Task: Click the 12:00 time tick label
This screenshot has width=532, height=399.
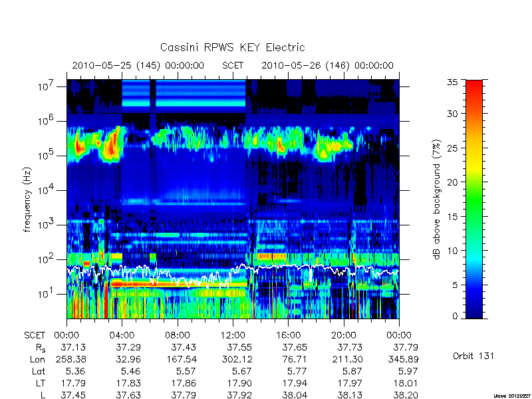Action: [x=233, y=335]
